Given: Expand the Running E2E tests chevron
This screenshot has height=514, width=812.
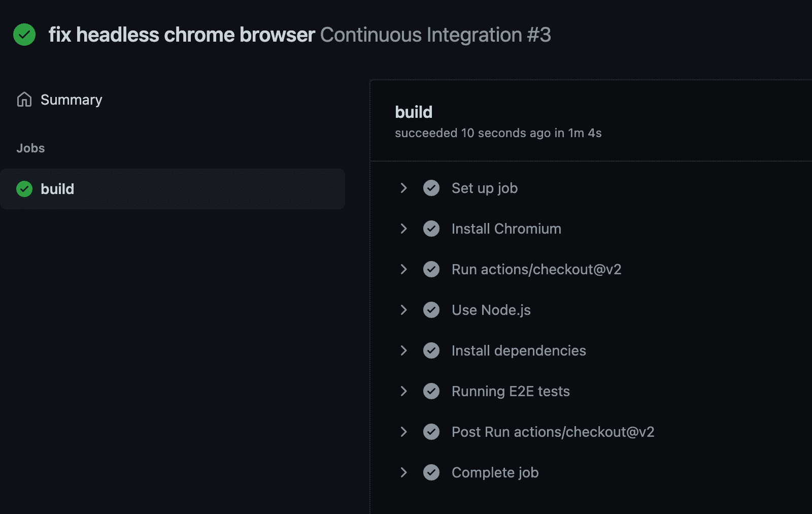Looking at the screenshot, I should [403, 391].
